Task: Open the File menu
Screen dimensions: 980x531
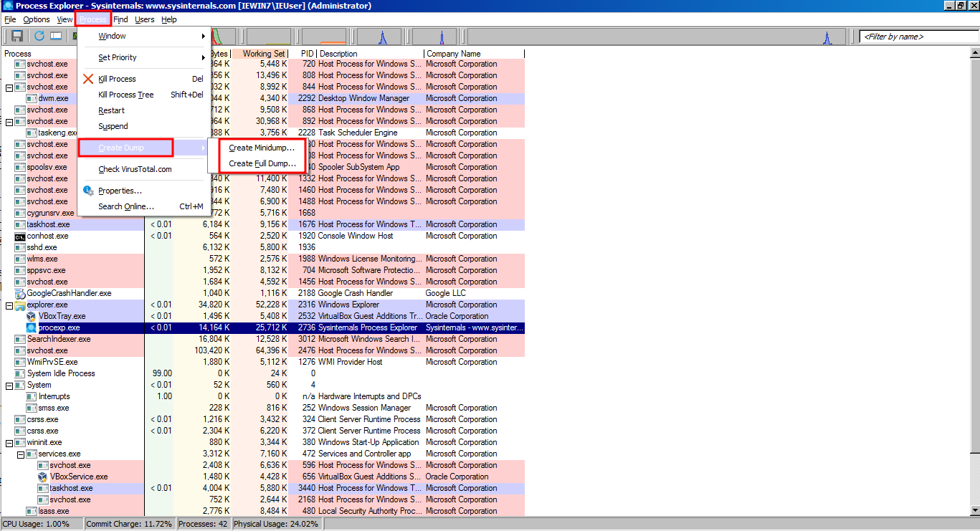Action: tap(10, 19)
